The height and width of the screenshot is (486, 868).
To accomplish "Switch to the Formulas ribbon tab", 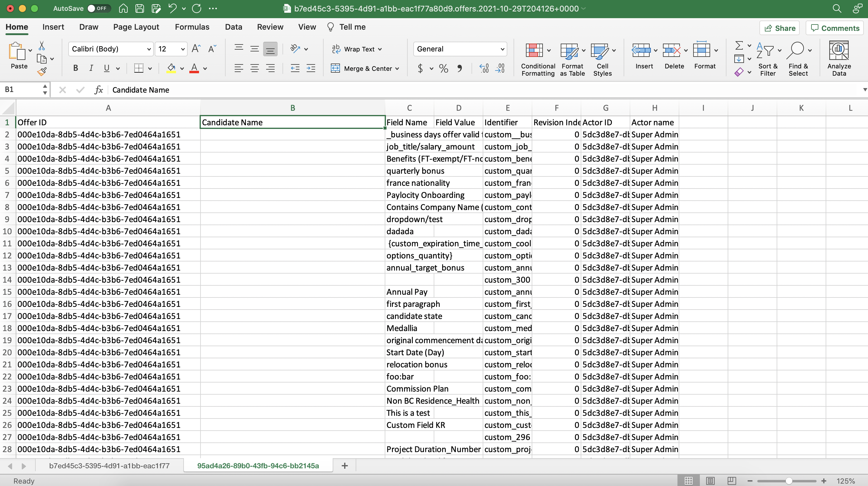I will coord(192,27).
